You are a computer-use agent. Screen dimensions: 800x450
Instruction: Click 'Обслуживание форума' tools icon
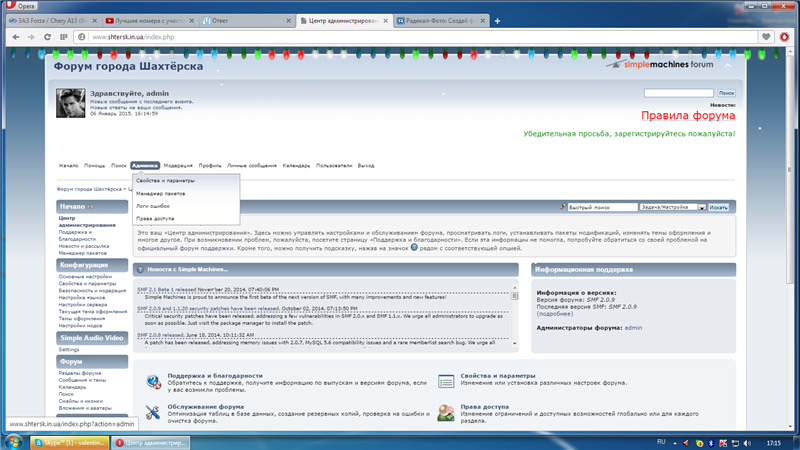click(153, 412)
